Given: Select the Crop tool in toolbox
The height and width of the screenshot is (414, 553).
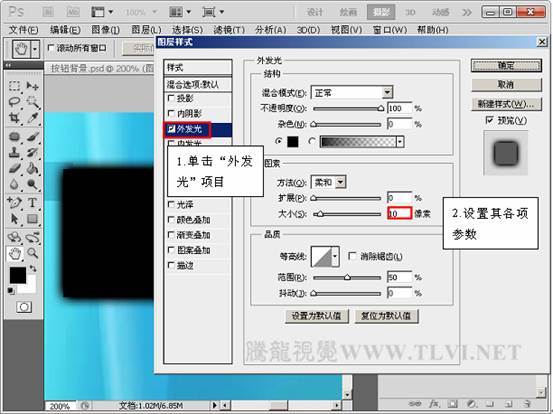Looking at the screenshot, I should [14, 118].
